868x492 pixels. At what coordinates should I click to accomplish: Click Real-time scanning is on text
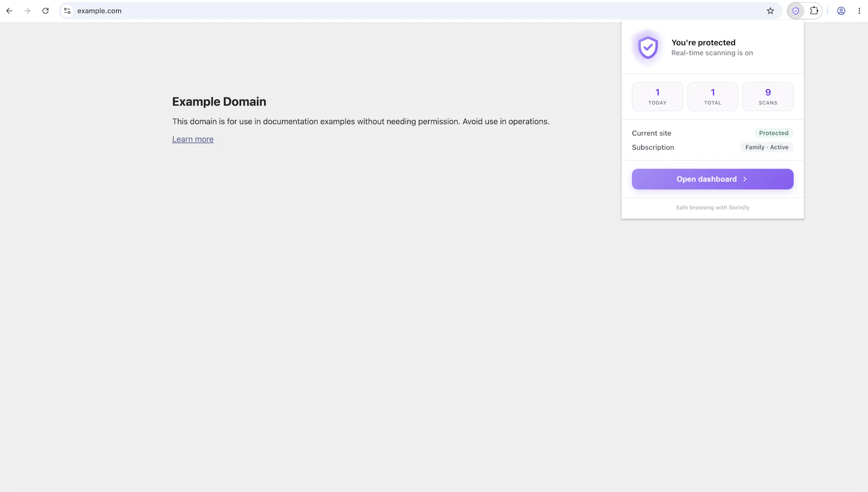[x=712, y=53]
